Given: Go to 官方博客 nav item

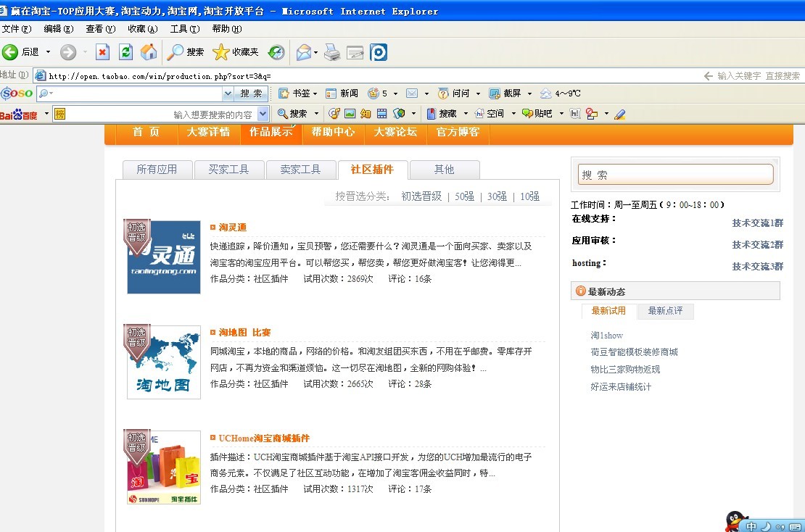Looking at the screenshot, I should 458,133.
